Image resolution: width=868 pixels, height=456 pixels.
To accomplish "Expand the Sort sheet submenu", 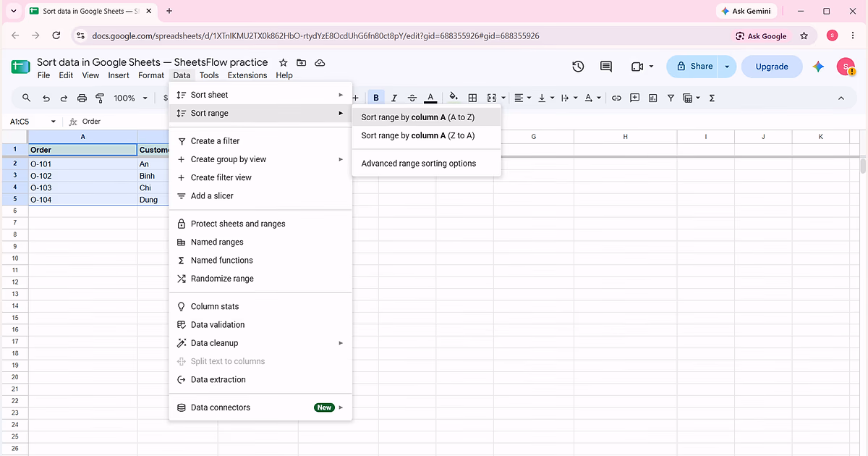I will coord(260,95).
